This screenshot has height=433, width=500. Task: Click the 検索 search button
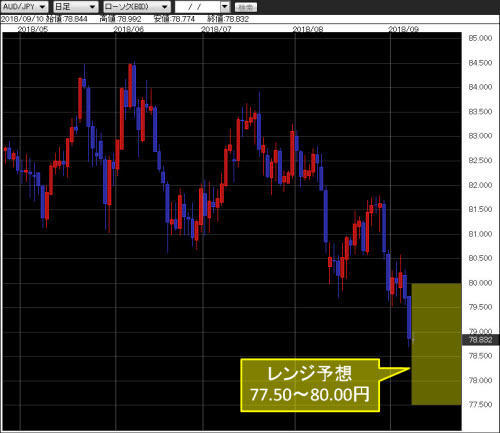pyautogui.click(x=246, y=7)
